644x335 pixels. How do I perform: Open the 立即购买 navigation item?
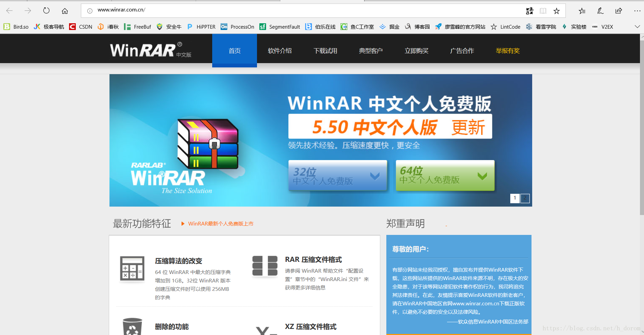[x=417, y=51]
